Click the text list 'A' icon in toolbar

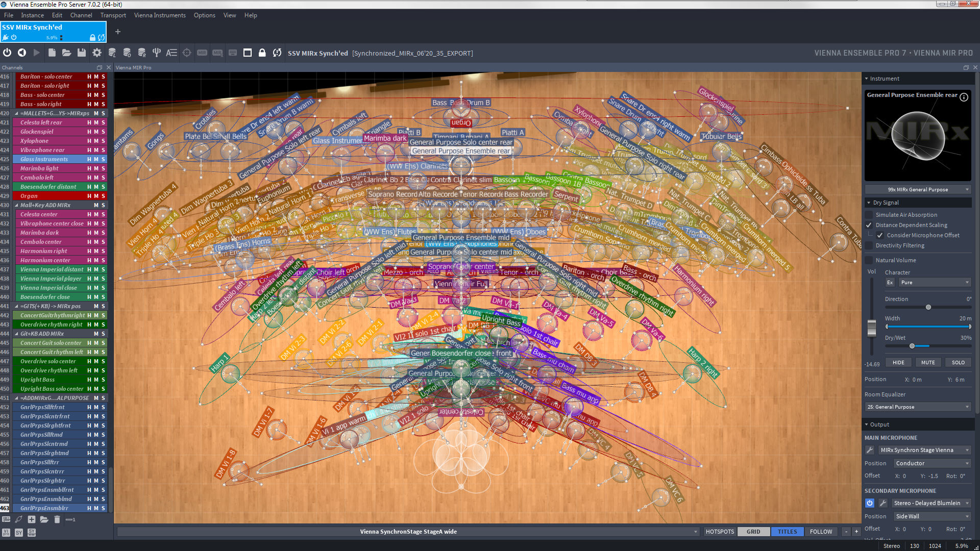(x=171, y=53)
